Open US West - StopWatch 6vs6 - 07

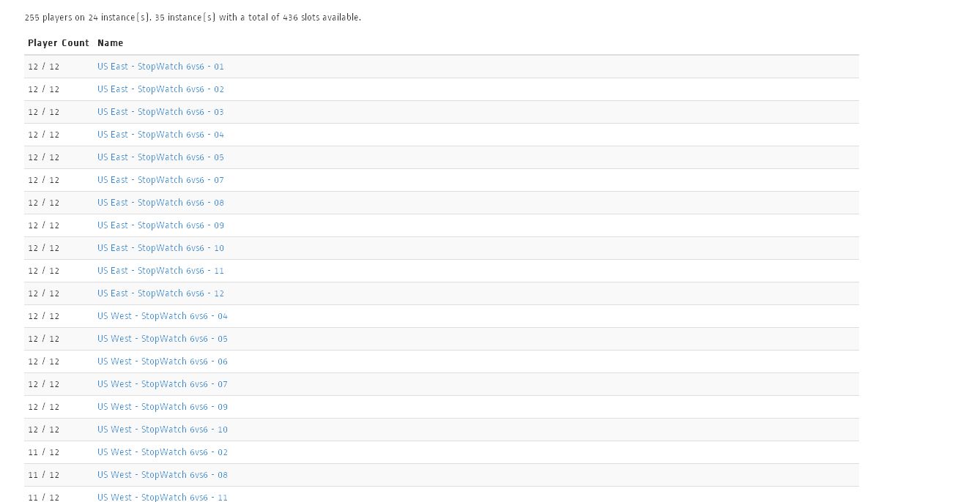162,384
